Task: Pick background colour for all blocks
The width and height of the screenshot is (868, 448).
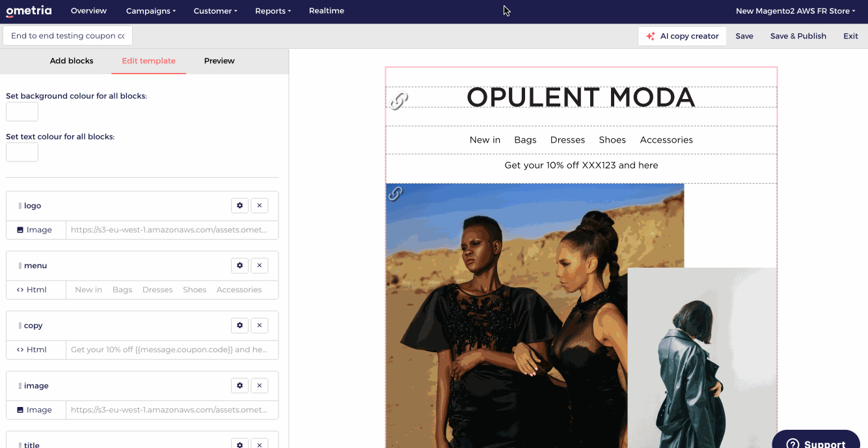Action: [x=22, y=111]
